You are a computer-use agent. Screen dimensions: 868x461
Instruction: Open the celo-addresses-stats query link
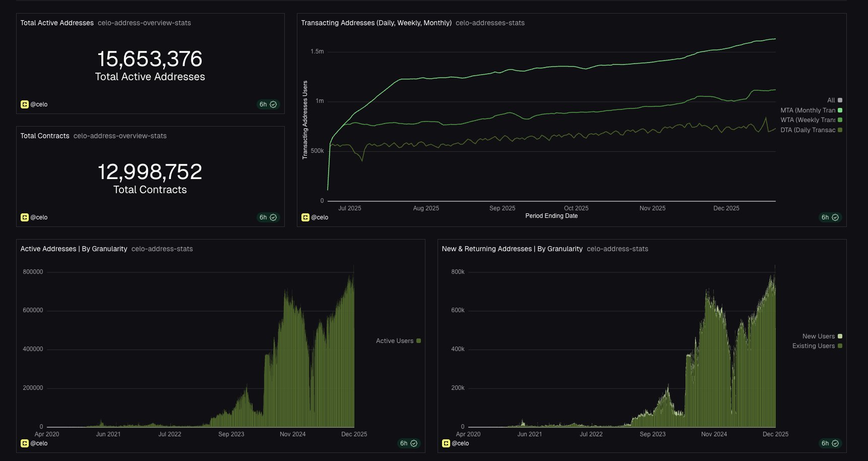(489, 23)
